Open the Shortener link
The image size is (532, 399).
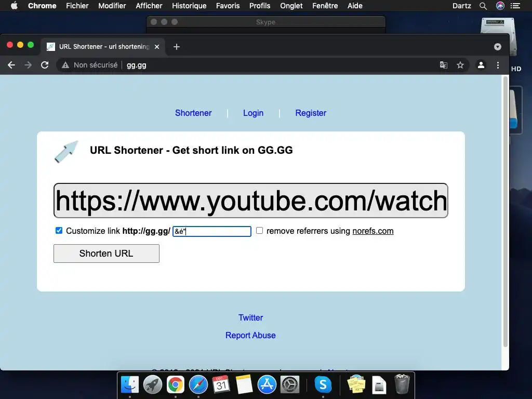pyautogui.click(x=193, y=113)
